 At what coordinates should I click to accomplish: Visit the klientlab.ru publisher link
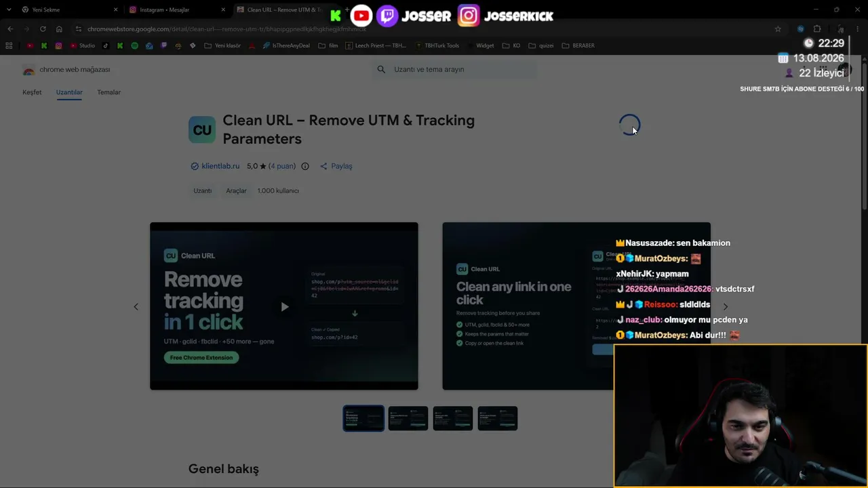220,166
